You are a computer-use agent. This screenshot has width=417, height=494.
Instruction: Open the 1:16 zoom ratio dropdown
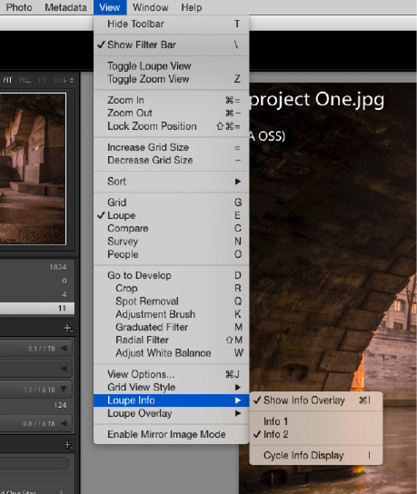(64, 80)
